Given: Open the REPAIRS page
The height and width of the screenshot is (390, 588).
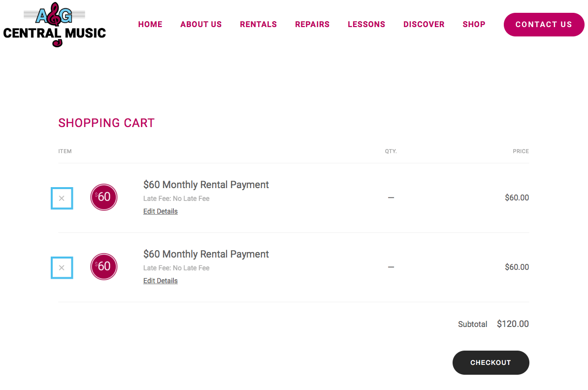Looking at the screenshot, I should tap(312, 25).
